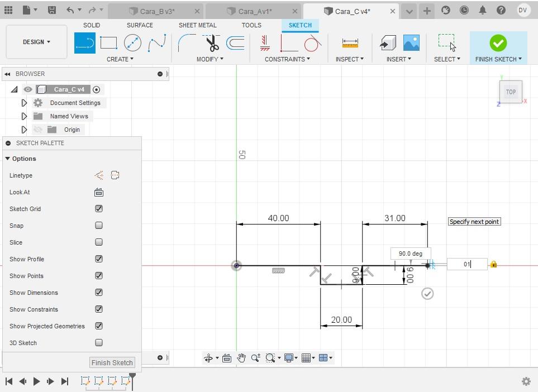
Task: Click the window Select tool icon
Action: pos(447,42)
